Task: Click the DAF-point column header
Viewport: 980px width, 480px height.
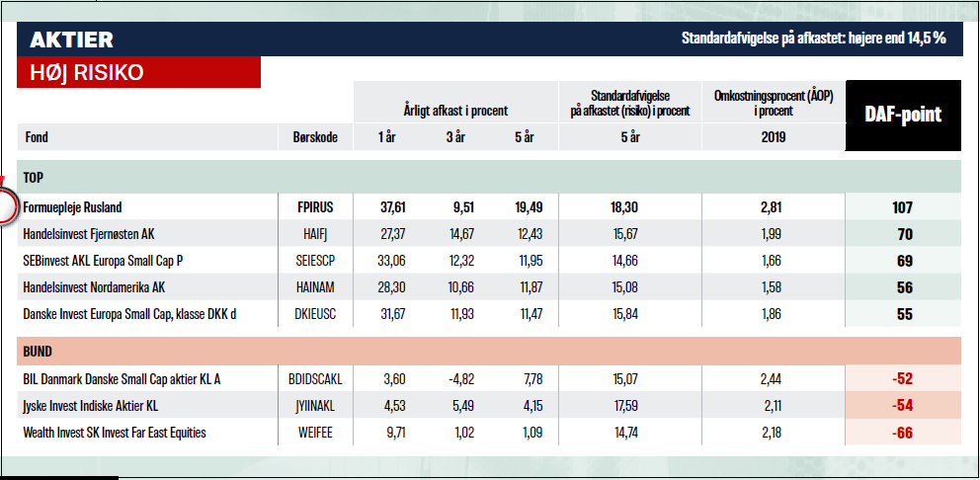Action: pos(903,115)
